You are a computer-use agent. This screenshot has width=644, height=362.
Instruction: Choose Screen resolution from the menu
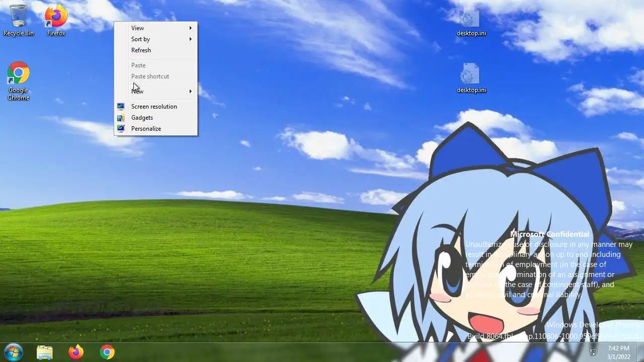(x=156, y=107)
